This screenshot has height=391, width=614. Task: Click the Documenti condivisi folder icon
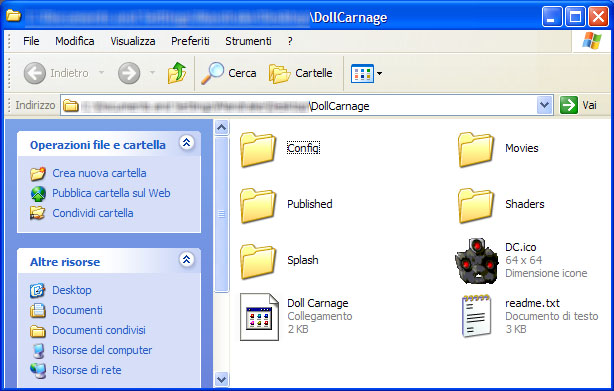[x=38, y=331]
